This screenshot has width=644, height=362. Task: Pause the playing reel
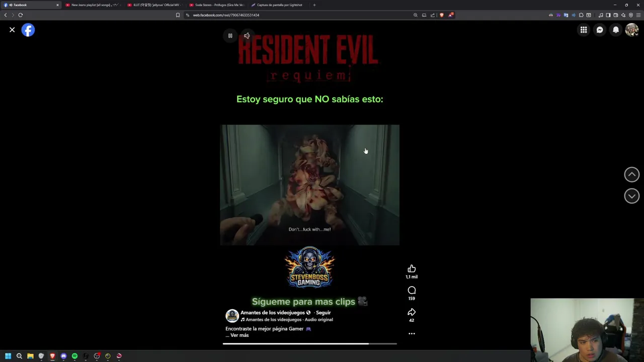[x=230, y=36]
